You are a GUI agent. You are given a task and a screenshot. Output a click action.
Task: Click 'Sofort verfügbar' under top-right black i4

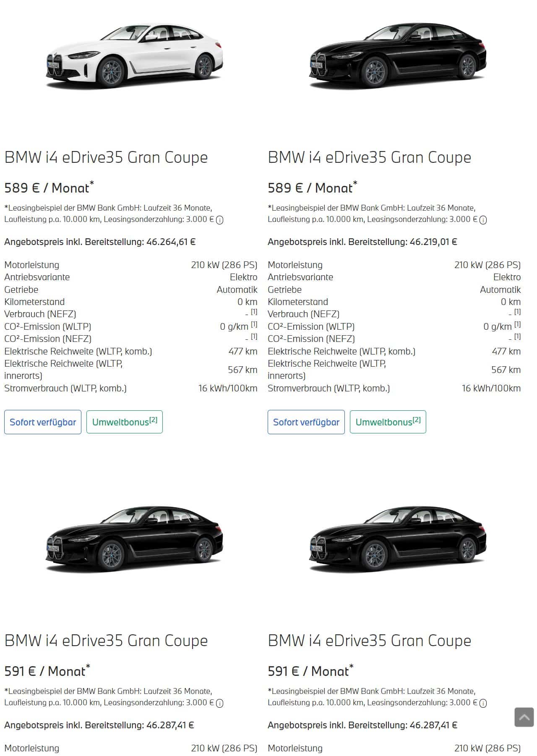pos(306,422)
